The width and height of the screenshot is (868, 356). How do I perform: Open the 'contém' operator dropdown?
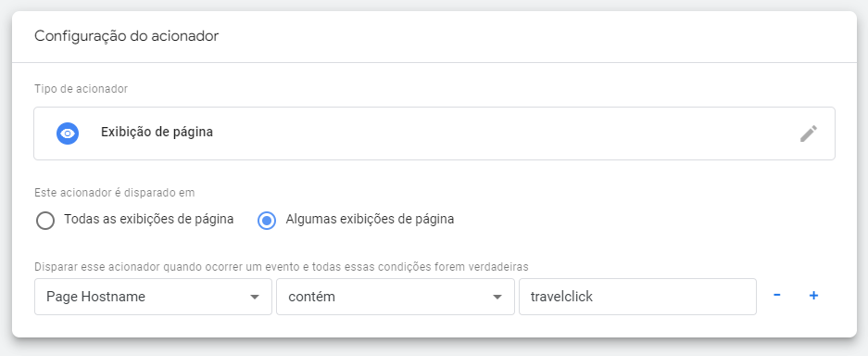pos(396,297)
